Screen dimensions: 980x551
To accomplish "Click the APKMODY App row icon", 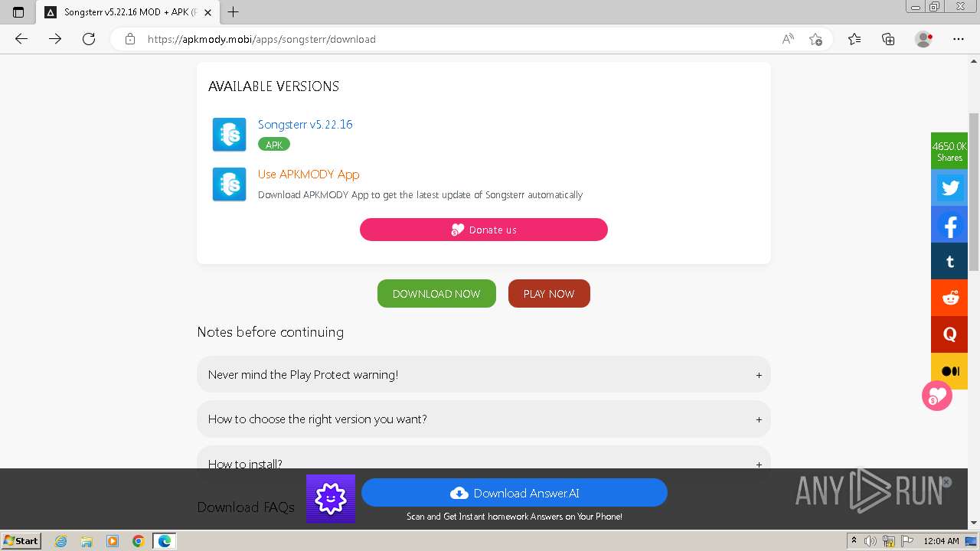I will [229, 184].
